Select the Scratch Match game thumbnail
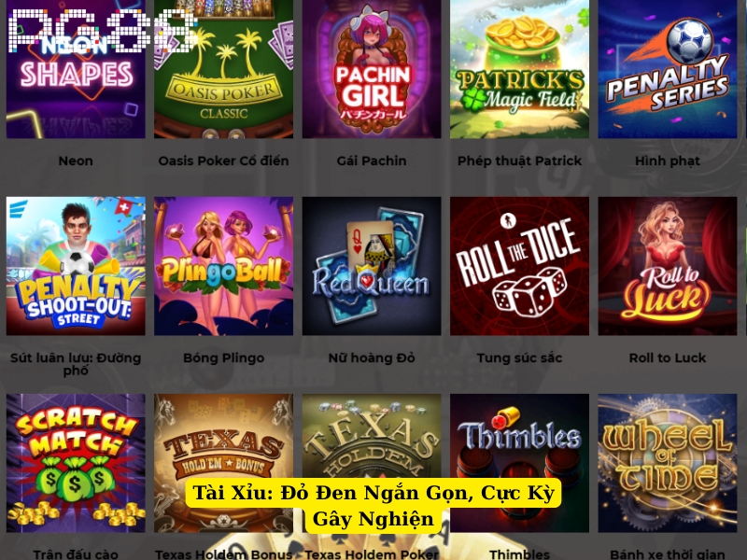Viewport: 747px width, 560px height. point(76,463)
